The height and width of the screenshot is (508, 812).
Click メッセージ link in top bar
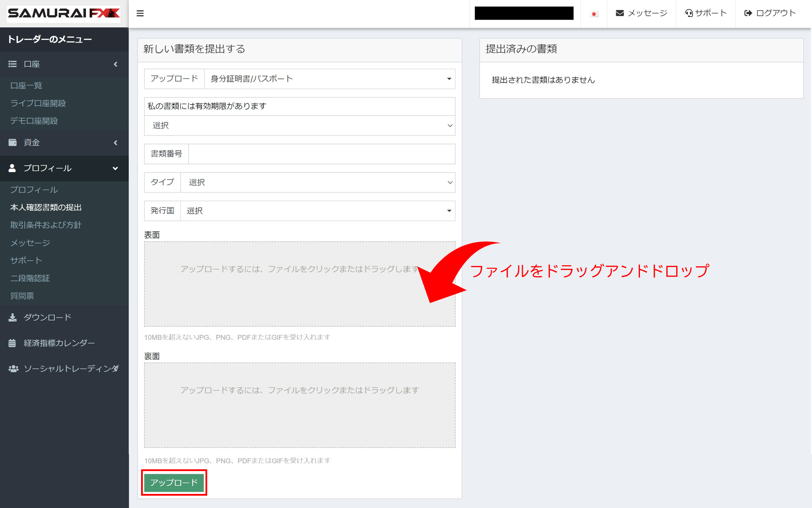[641, 13]
